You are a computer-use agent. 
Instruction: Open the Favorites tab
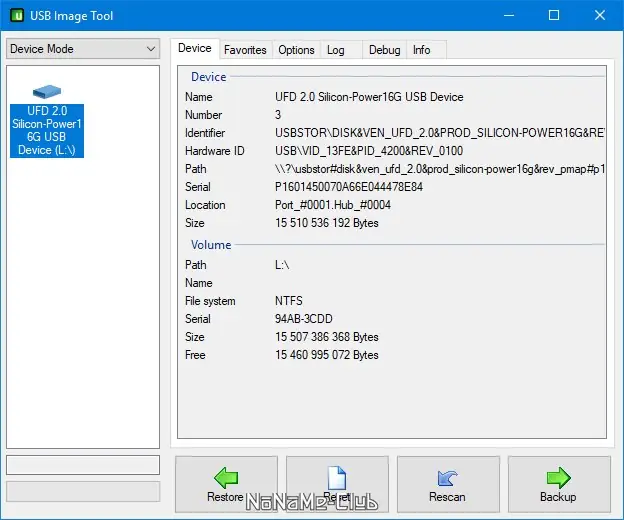click(245, 50)
